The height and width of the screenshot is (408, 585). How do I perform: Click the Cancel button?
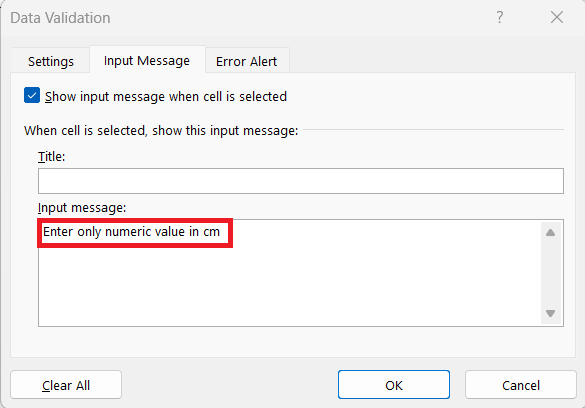(x=521, y=385)
